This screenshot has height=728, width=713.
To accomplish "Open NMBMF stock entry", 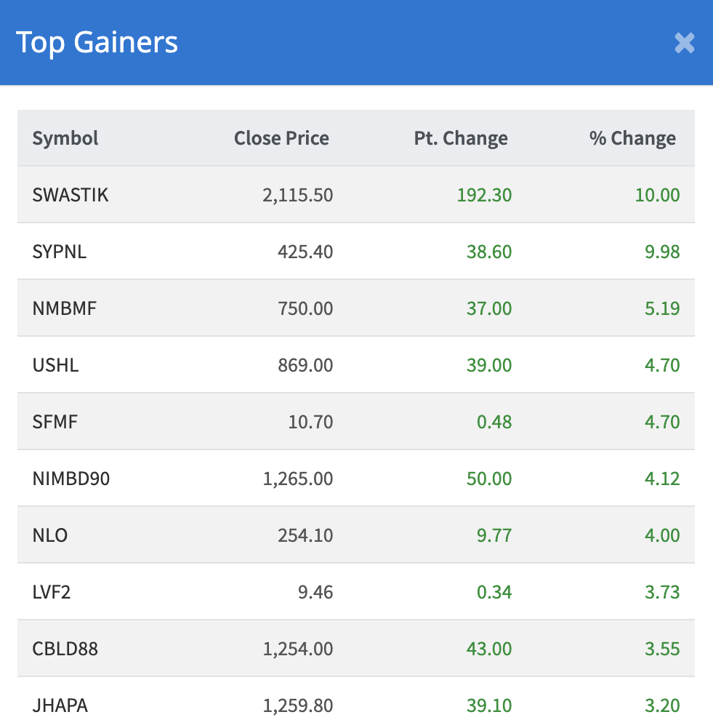I will click(x=65, y=308).
